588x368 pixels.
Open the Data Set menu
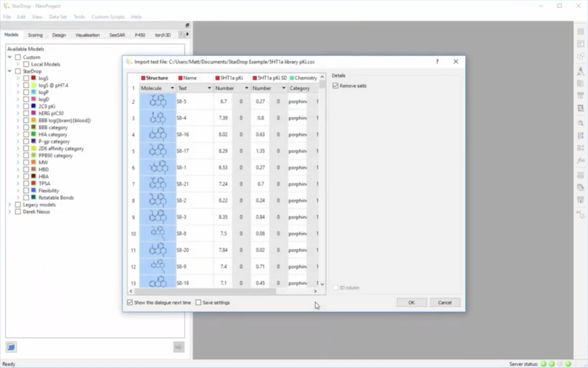pos(57,17)
